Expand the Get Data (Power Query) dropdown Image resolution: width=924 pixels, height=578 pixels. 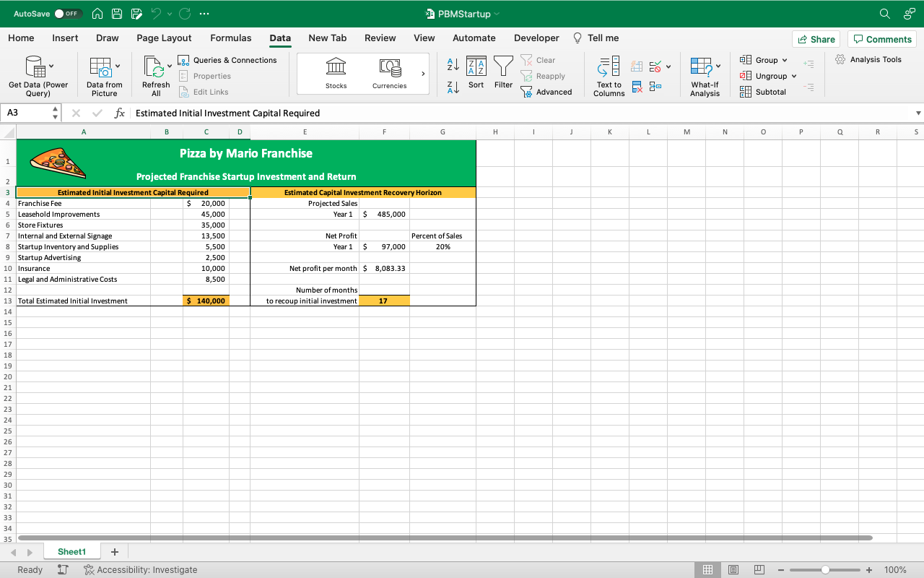tap(51, 66)
